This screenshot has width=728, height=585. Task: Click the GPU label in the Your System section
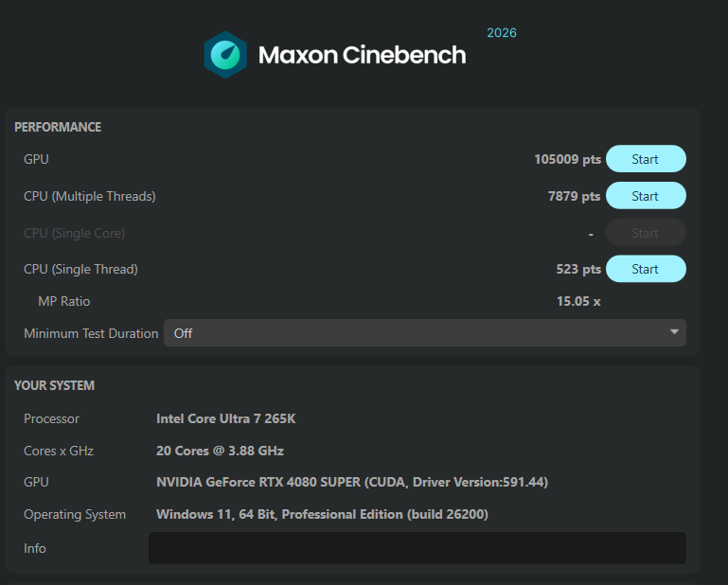click(36, 482)
